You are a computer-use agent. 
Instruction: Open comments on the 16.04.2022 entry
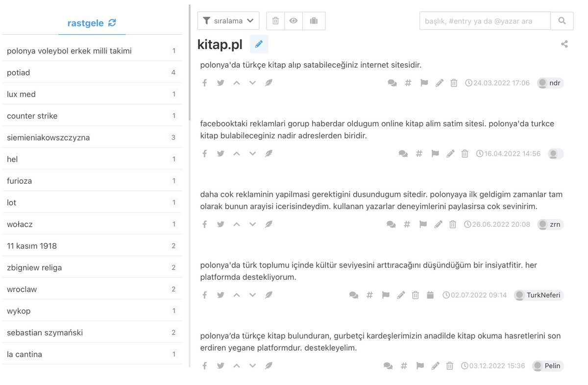pos(403,154)
